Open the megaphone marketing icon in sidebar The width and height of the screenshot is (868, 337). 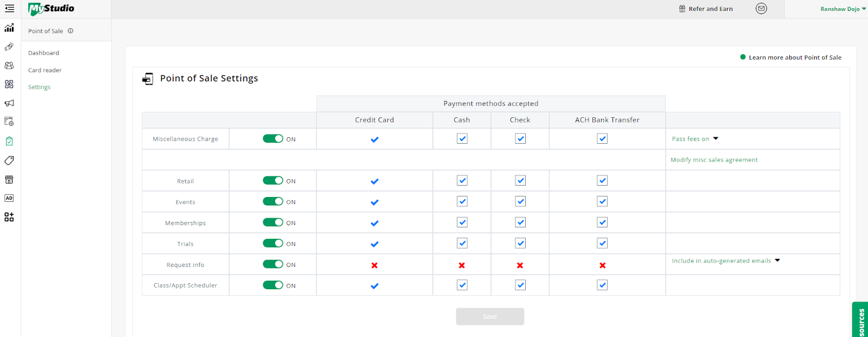tap(9, 103)
